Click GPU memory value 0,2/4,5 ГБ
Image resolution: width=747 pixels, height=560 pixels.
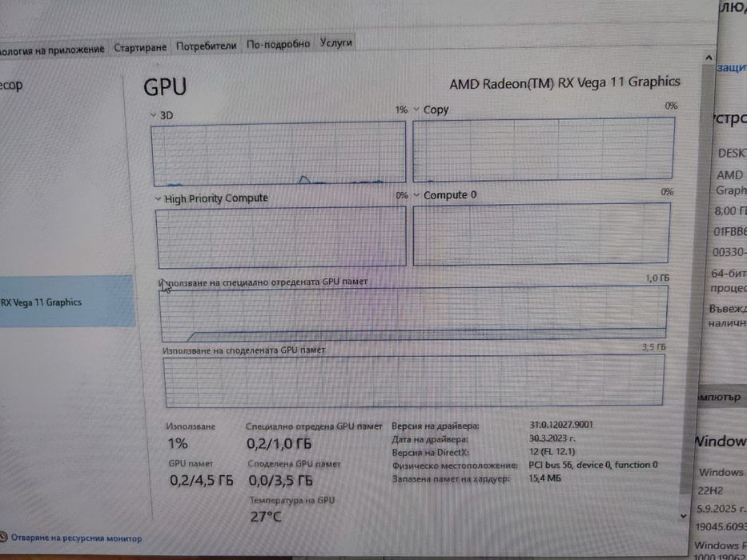click(202, 481)
